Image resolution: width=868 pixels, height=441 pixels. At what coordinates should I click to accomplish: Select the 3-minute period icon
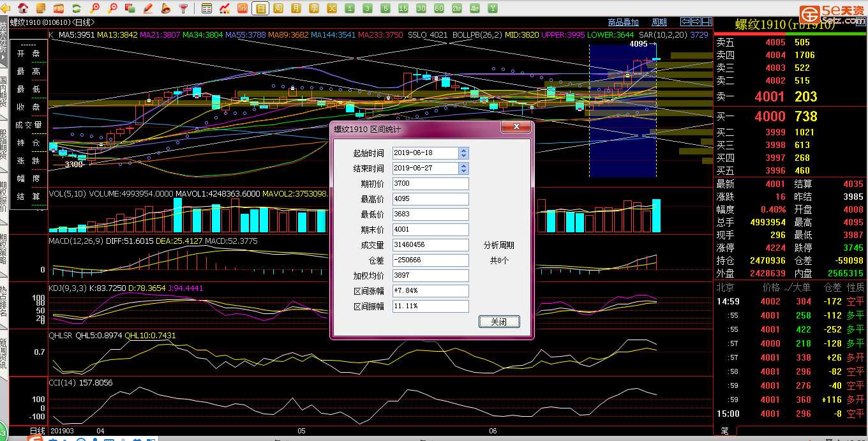point(368,8)
